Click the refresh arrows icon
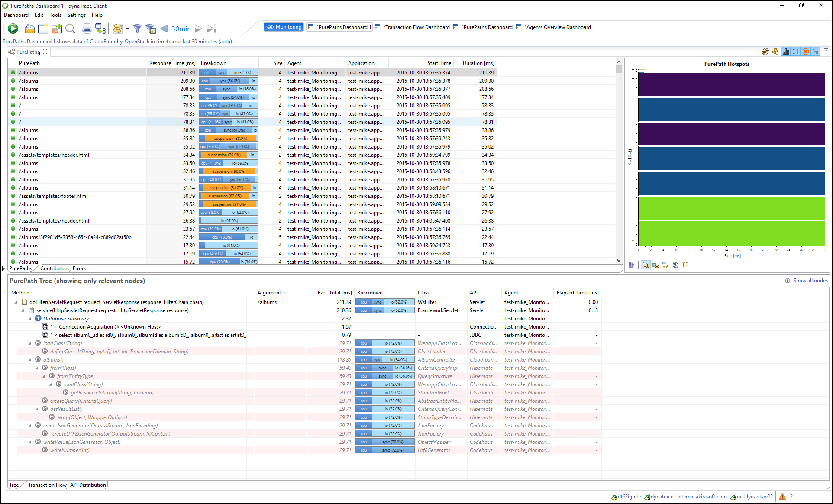The width and height of the screenshot is (833, 504). 117,29
